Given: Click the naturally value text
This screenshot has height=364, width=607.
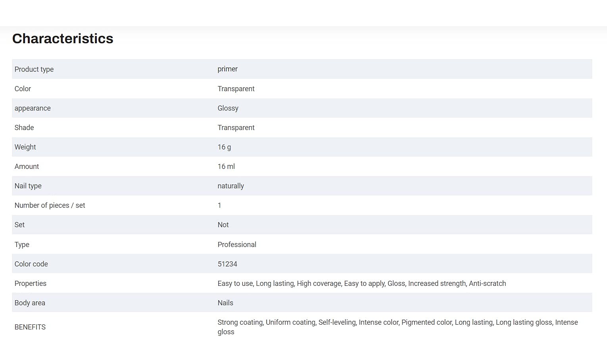Looking at the screenshot, I should coord(231,186).
